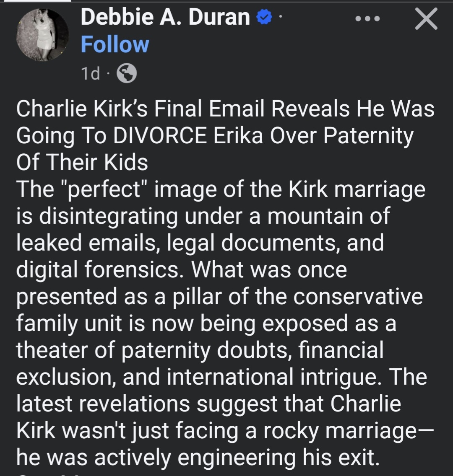Click the globe public audience icon
Viewport: 453px width, 476px height.
(126, 74)
